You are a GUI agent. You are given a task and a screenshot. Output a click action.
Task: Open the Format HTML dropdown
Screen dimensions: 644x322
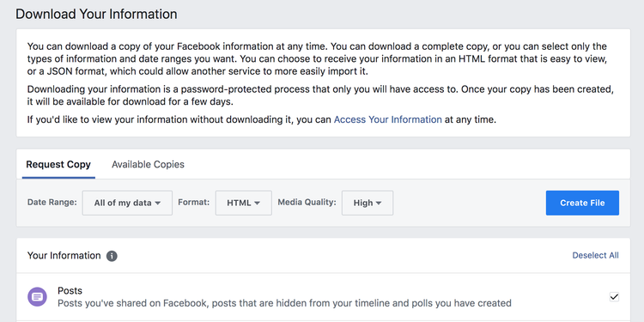[244, 203]
